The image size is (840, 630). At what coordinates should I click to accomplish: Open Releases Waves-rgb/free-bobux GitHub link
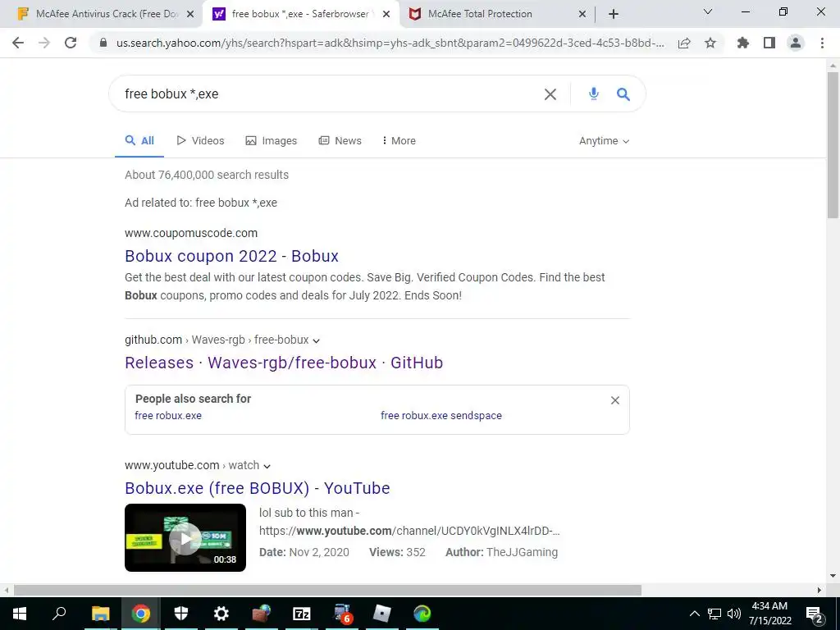(x=284, y=363)
